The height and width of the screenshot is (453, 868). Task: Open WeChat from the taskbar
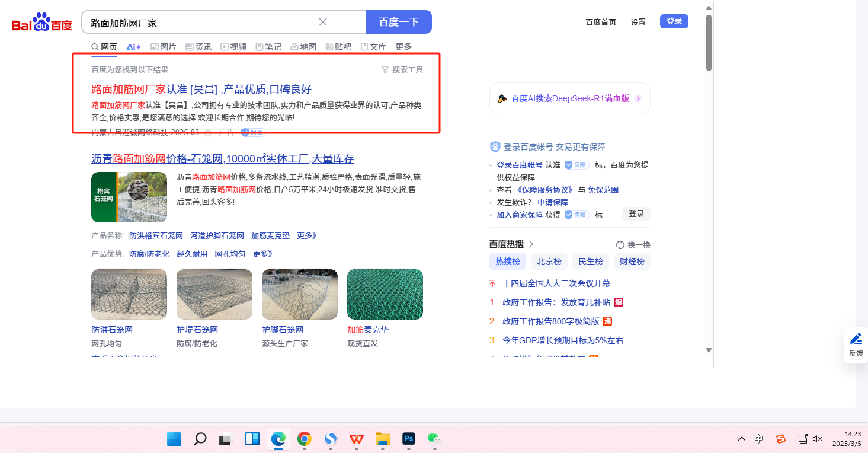(435, 439)
